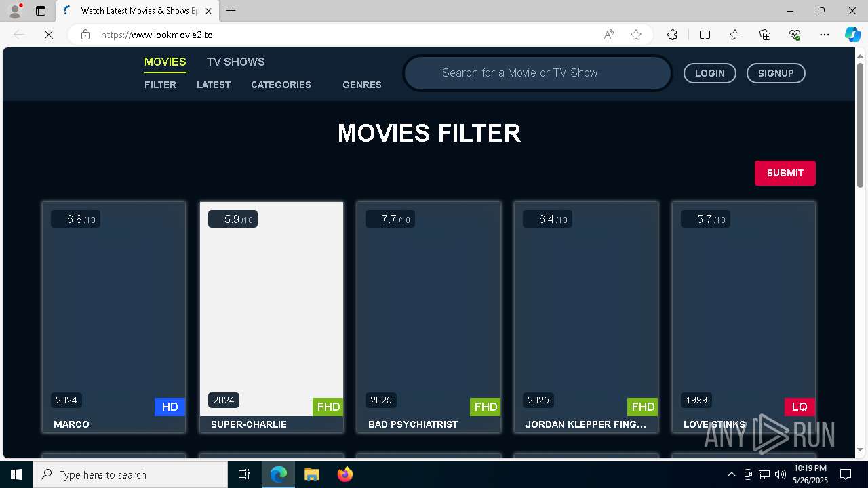This screenshot has height=488, width=868.
Task: Open the BAD PSYCHIATRIST poster
Action: click(x=429, y=308)
